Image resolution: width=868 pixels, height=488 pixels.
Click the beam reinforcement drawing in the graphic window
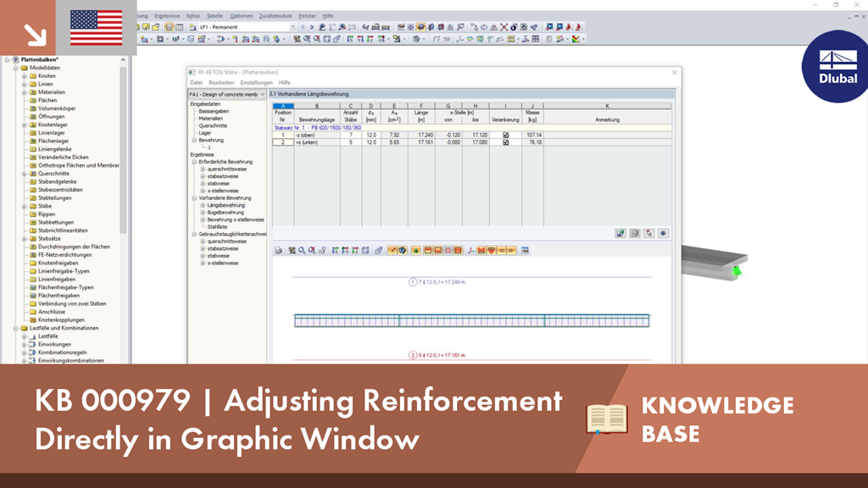(x=471, y=320)
